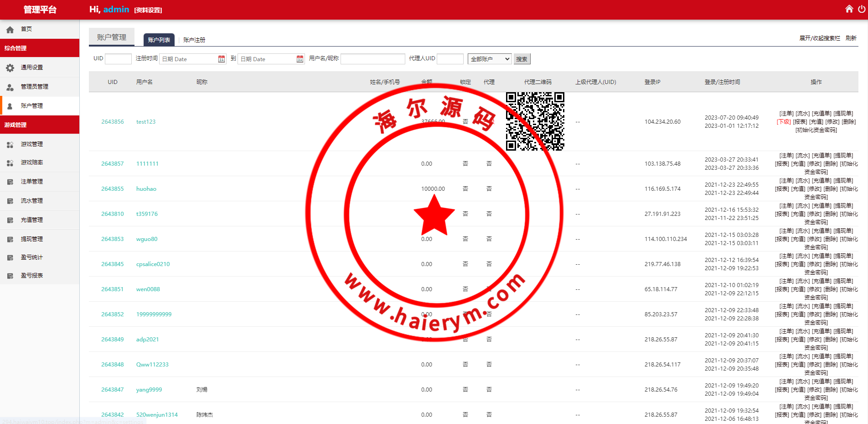Open the start date calendar picker
868x424 pixels.
click(221, 58)
